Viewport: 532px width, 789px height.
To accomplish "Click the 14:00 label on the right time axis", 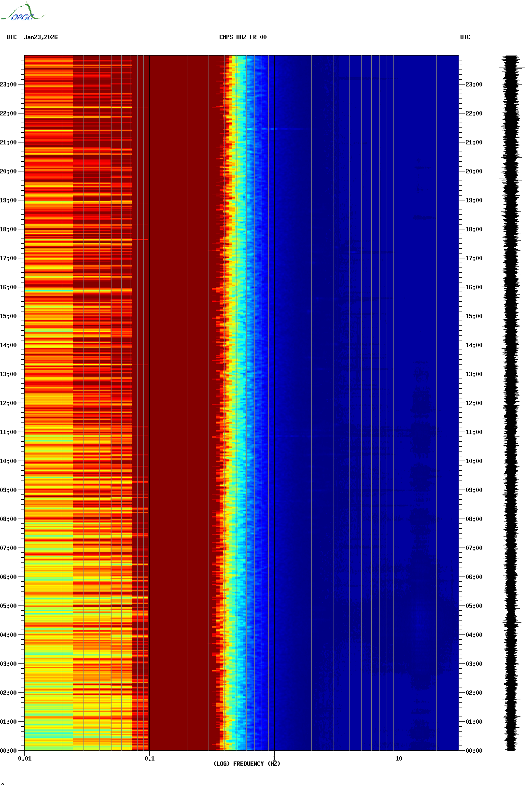I will tap(474, 345).
